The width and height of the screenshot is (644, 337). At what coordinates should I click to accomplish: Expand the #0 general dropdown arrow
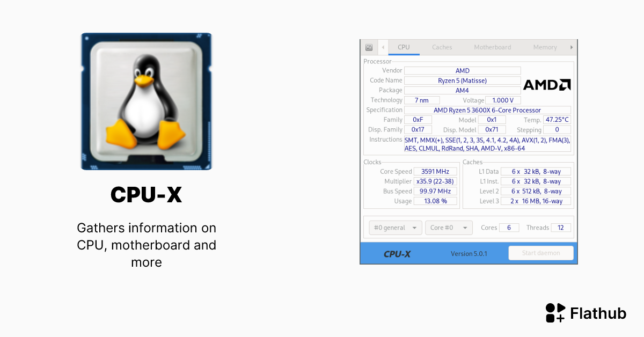pos(415,228)
